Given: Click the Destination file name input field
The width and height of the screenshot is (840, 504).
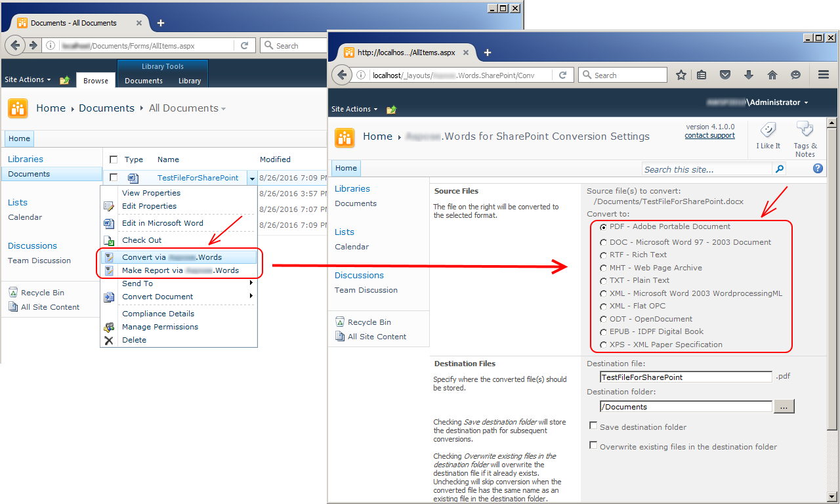Looking at the screenshot, I should tap(686, 377).
